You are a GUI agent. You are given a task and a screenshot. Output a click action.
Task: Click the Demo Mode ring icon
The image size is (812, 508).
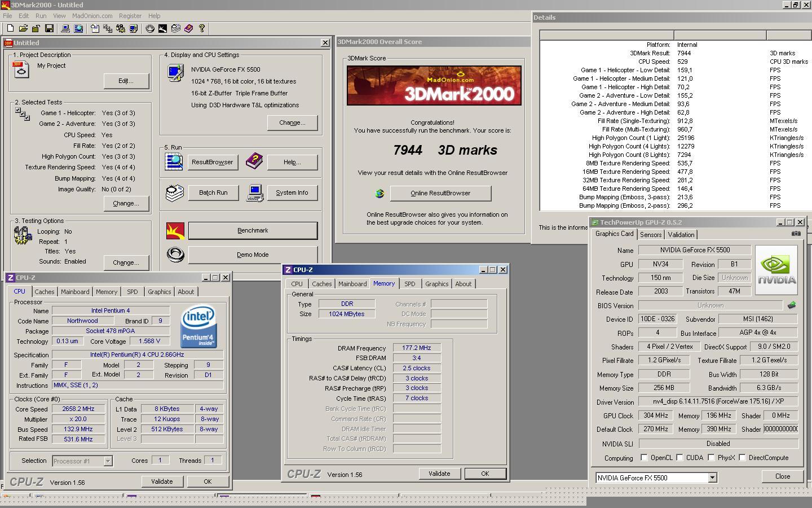175,255
